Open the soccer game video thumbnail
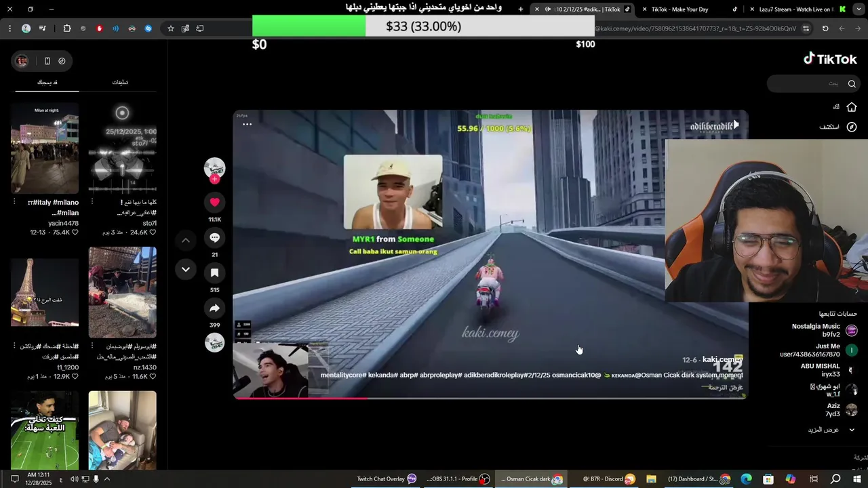The width and height of the screenshot is (868, 488). (45, 430)
